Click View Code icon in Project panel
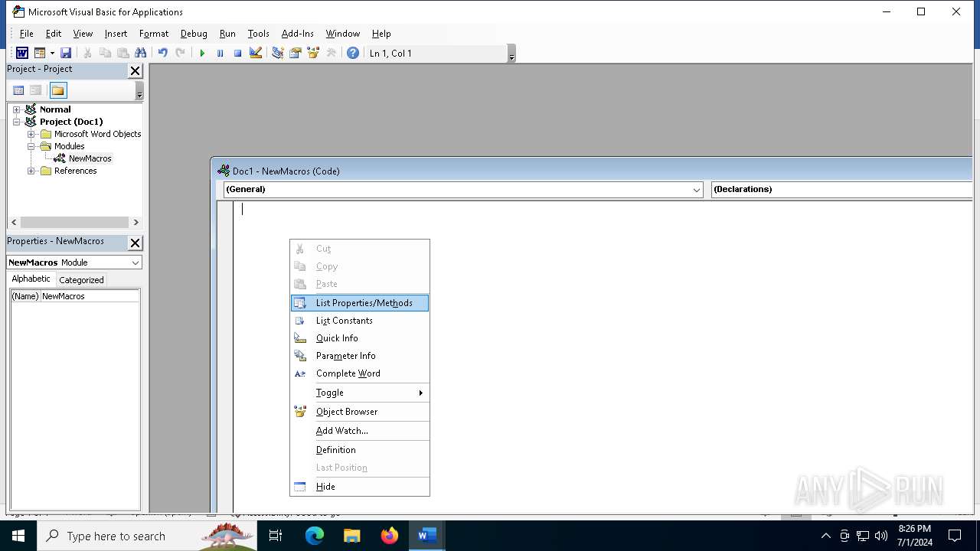Viewport: 980px width, 551px height. tap(18, 90)
